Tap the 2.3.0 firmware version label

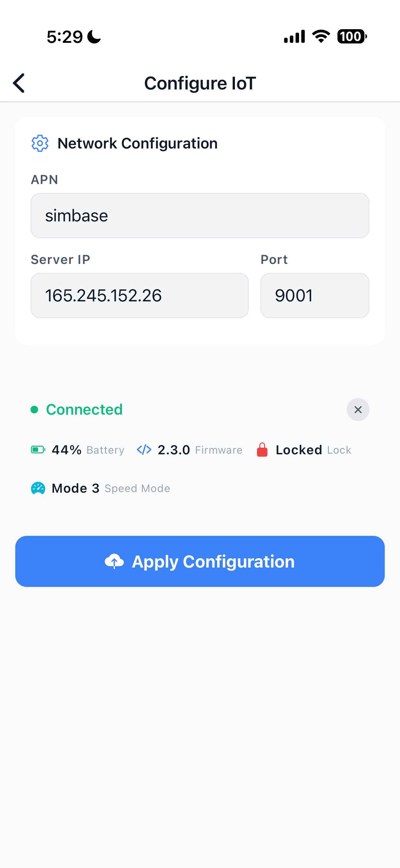point(174,450)
